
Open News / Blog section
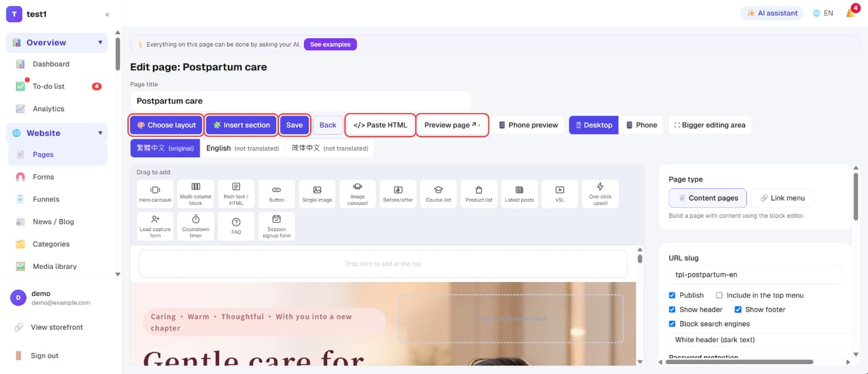(x=56, y=222)
